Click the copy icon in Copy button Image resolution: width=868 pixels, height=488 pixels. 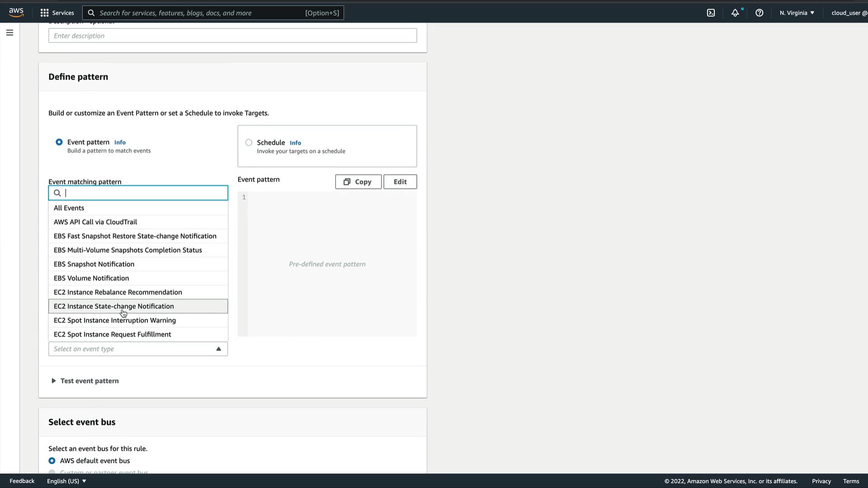347,182
